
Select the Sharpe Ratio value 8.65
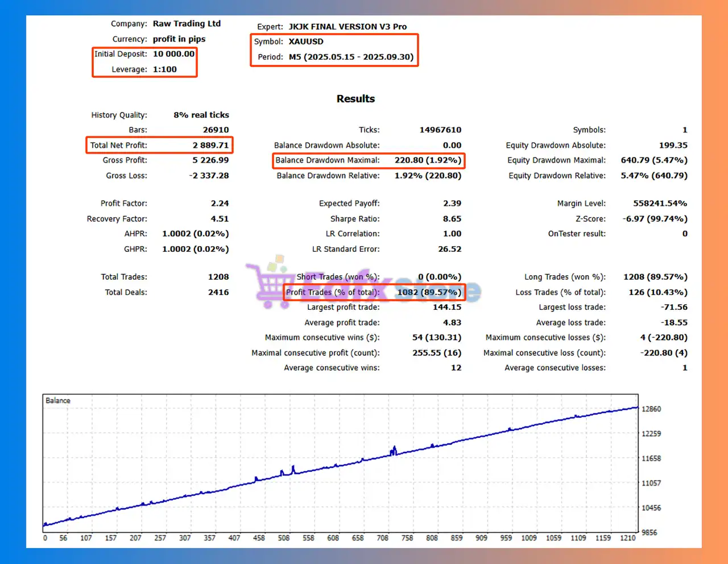[x=452, y=219]
